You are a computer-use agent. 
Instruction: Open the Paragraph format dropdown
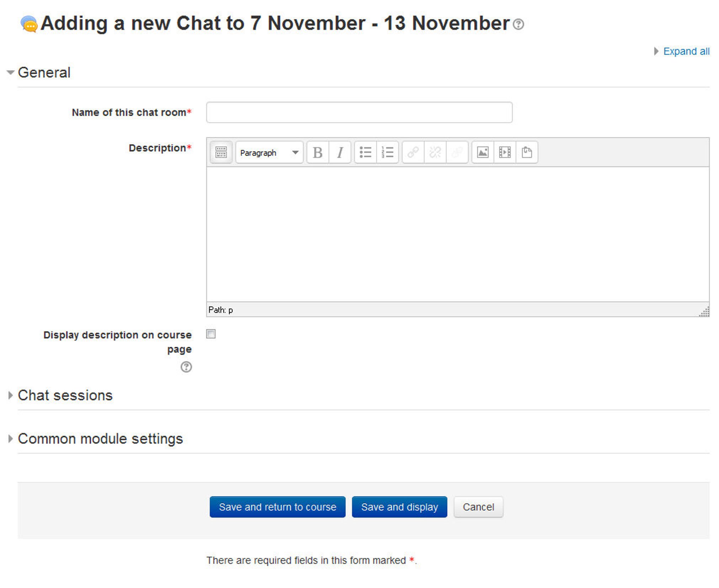268,152
